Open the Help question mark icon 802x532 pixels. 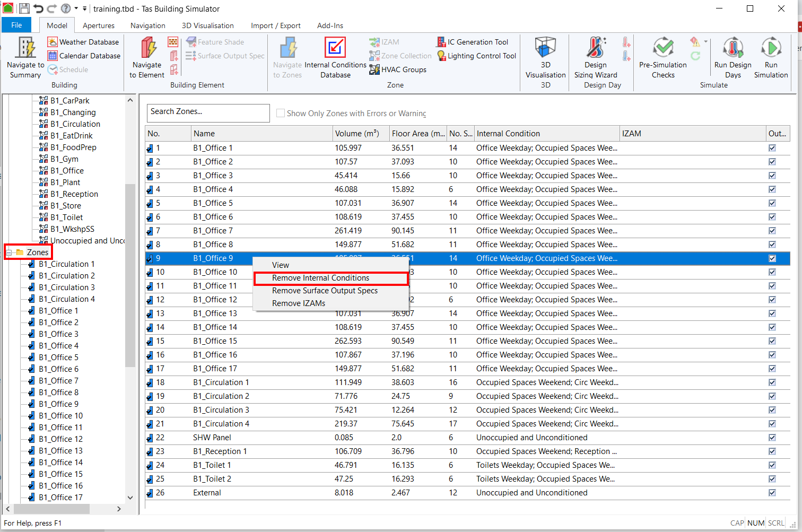pos(66,8)
